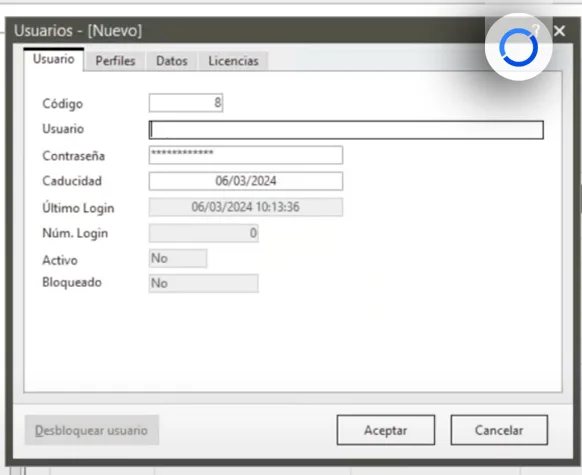Click the Código label text
The image size is (582, 475).
[x=62, y=104]
